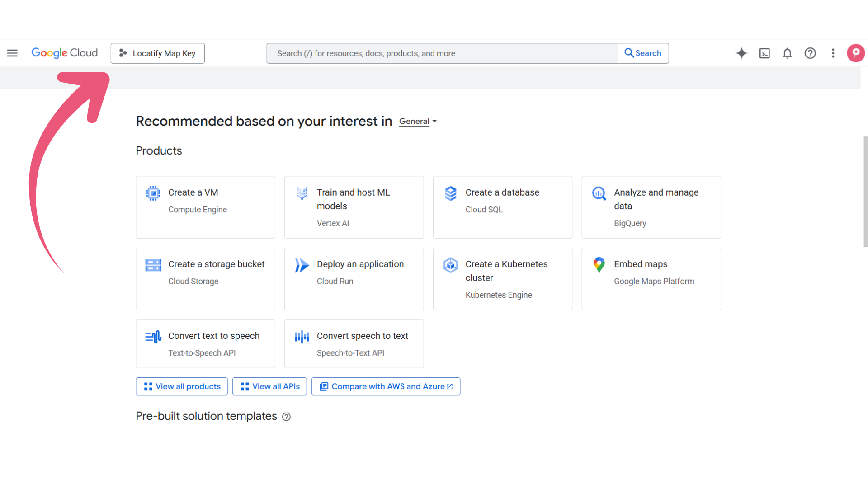Image resolution: width=868 pixels, height=488 pixels.
Task: Open Create a storage bucket card
Action: pyautogui.click(x=205, y=279)
